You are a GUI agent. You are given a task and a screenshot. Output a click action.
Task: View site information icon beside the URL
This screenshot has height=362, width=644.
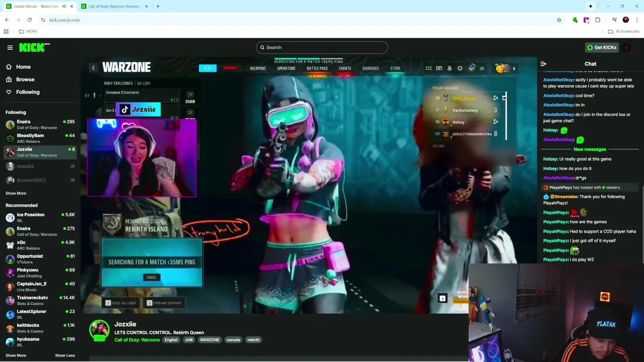[x=43, y=20]
